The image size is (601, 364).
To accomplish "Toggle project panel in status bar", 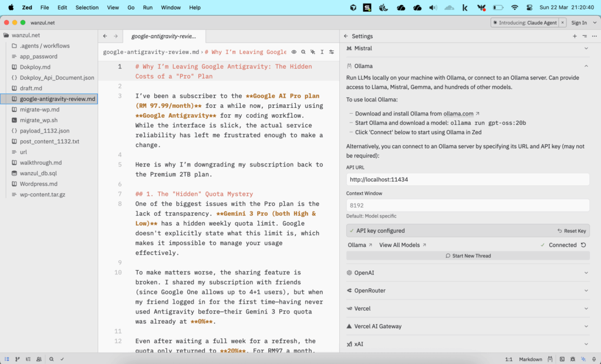I will [x=7, y=359].
